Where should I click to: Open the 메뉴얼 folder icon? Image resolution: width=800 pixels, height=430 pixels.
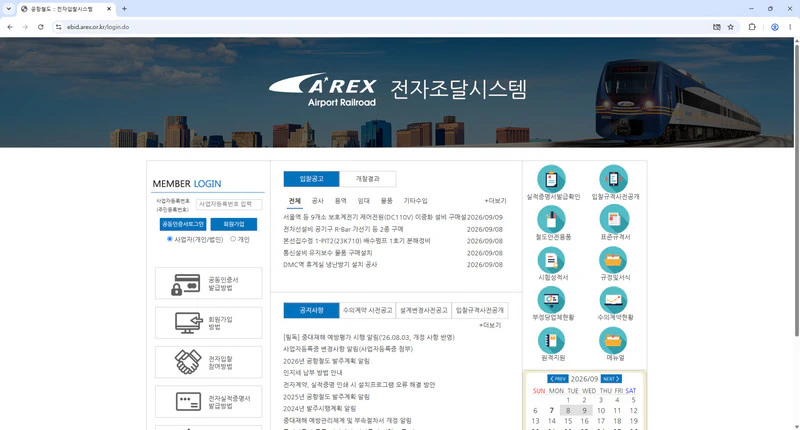point(613,340)
